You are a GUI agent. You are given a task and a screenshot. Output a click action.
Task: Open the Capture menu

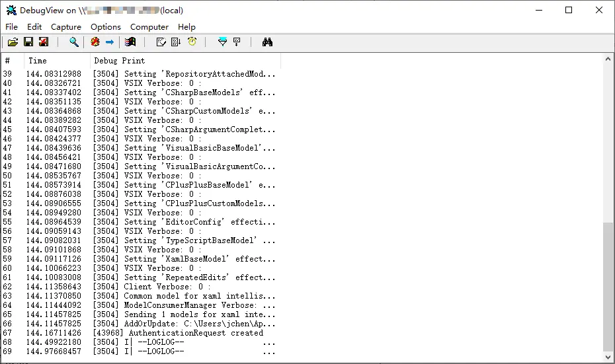[66, 26]
